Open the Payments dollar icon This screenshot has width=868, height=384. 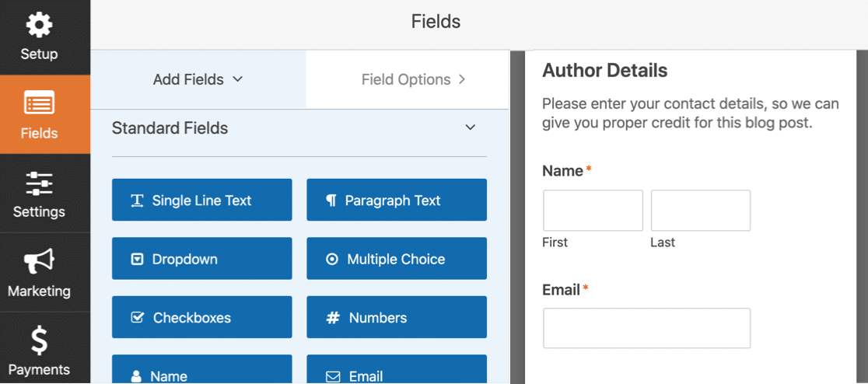coord(39,341)
